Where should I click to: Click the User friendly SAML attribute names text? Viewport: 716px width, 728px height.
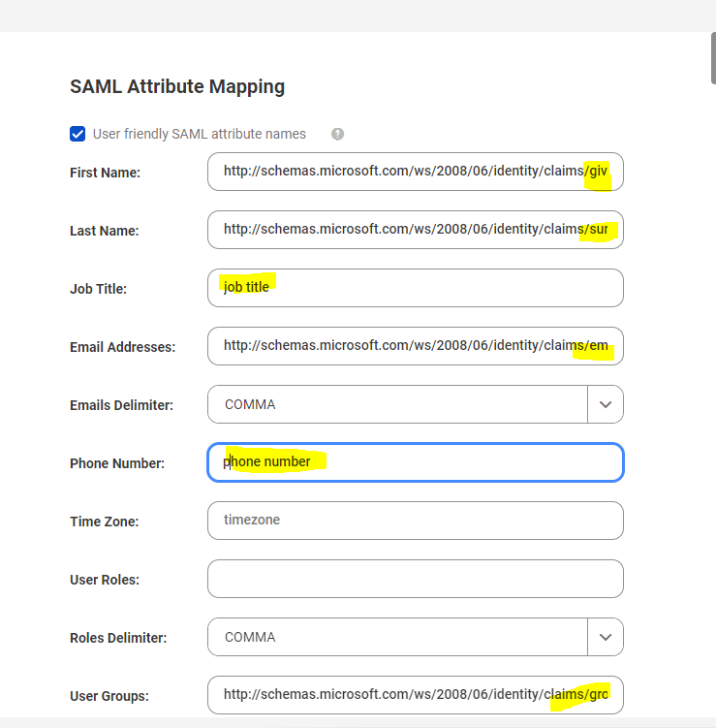tap(200, 134)
